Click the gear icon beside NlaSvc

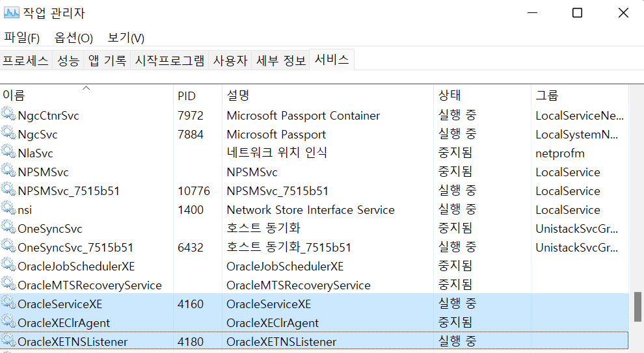(x=8, y=151)
